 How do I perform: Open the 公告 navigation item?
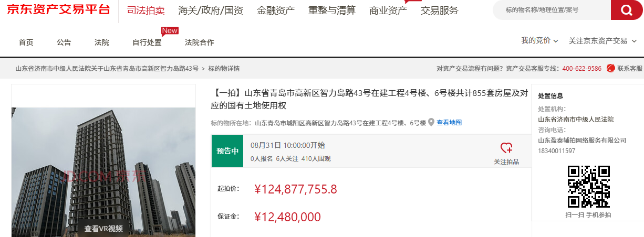[64, 42]
